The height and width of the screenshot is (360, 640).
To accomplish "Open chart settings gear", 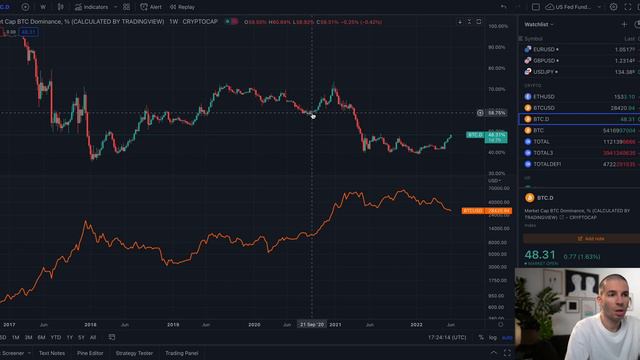I will pos(613,7).
